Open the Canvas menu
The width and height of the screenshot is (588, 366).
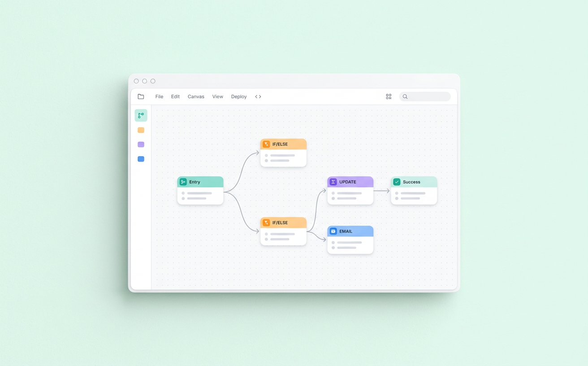(196, 96)
